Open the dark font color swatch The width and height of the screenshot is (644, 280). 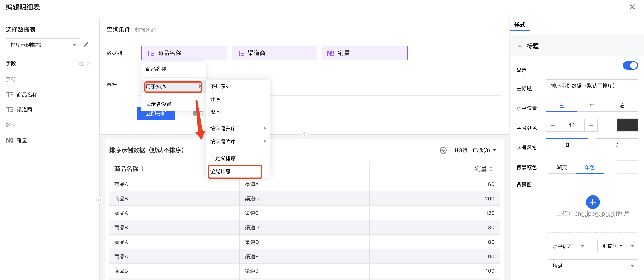627,125
